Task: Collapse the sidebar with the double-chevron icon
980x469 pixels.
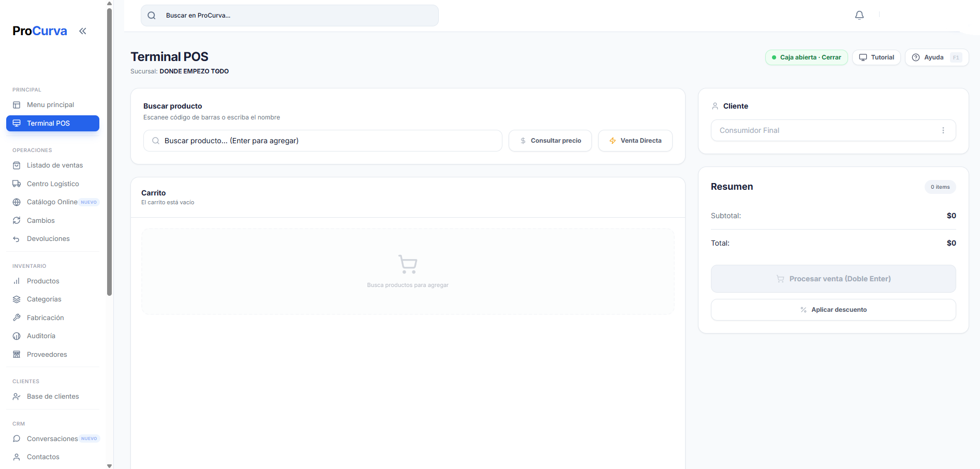Action: tap(83, 31)
